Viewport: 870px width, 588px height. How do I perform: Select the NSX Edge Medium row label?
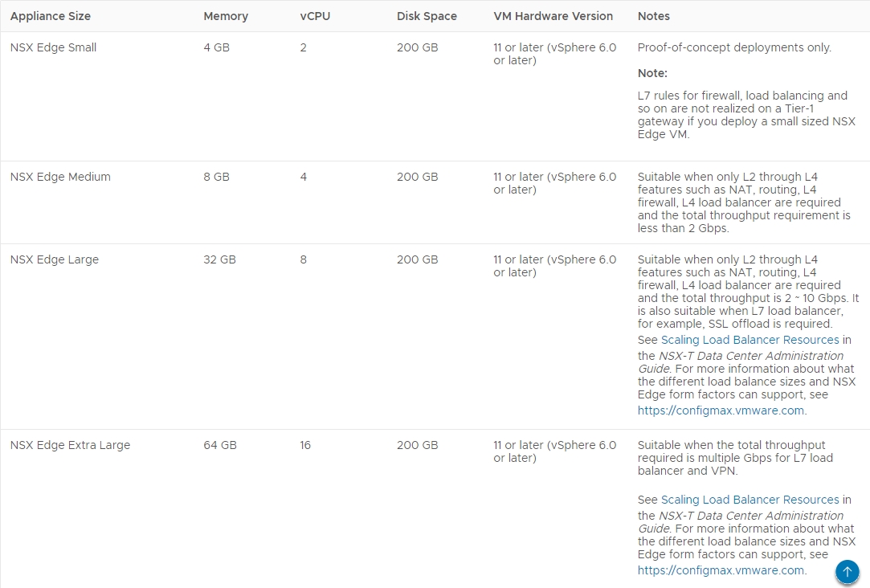click(x=60, y=177)
